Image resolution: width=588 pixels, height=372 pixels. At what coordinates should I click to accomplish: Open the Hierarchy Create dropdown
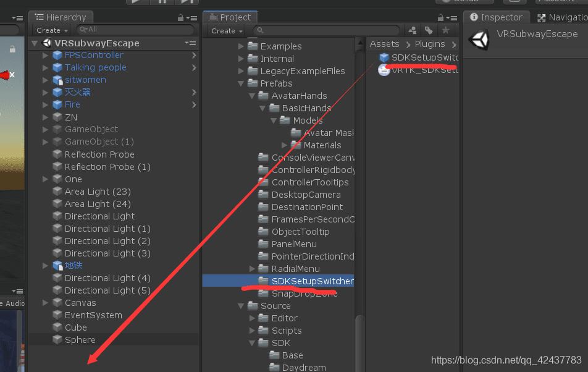(x=52, y=30)
